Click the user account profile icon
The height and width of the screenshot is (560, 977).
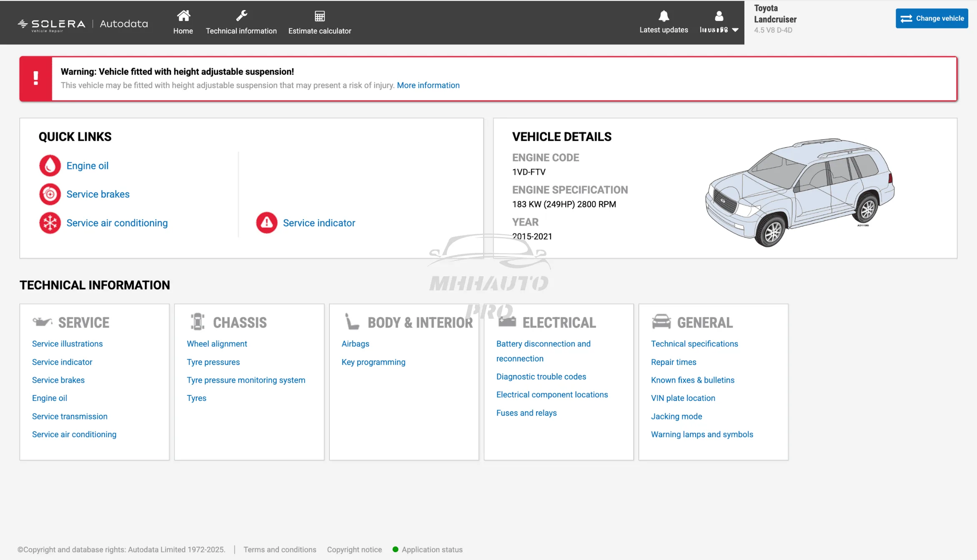click(719, 16)
